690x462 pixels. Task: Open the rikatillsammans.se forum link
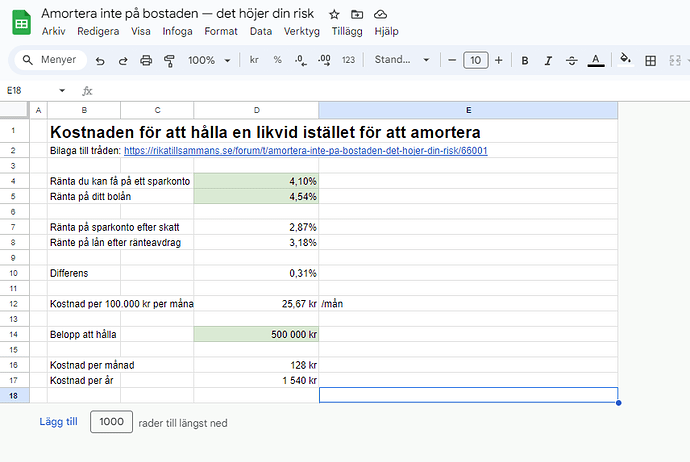point(306,151)
